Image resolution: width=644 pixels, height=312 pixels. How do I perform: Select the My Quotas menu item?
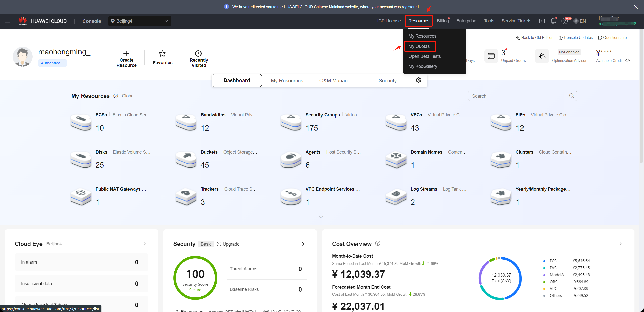point(419,46)
